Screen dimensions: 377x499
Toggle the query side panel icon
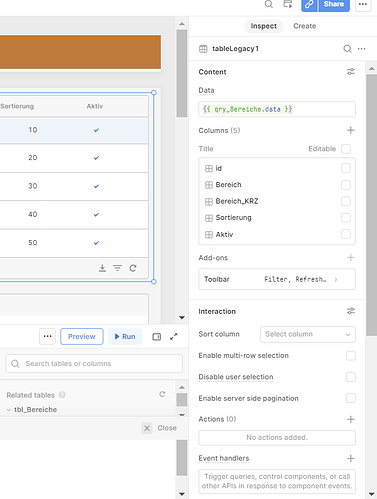[157, 337]
